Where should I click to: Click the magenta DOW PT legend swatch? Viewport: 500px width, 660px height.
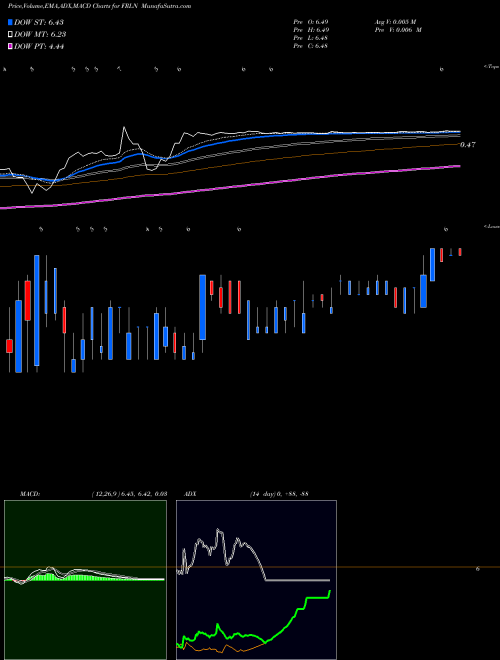click(x=10, y=47)
